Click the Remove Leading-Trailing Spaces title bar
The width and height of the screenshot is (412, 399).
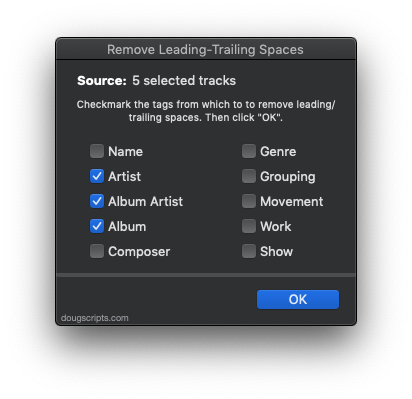[206, 49]
